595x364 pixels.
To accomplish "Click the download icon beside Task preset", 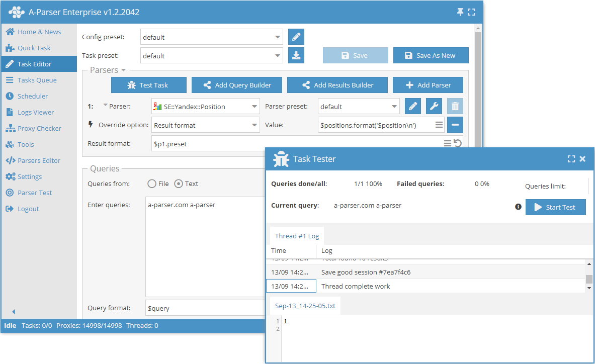I will pos(296,55).
